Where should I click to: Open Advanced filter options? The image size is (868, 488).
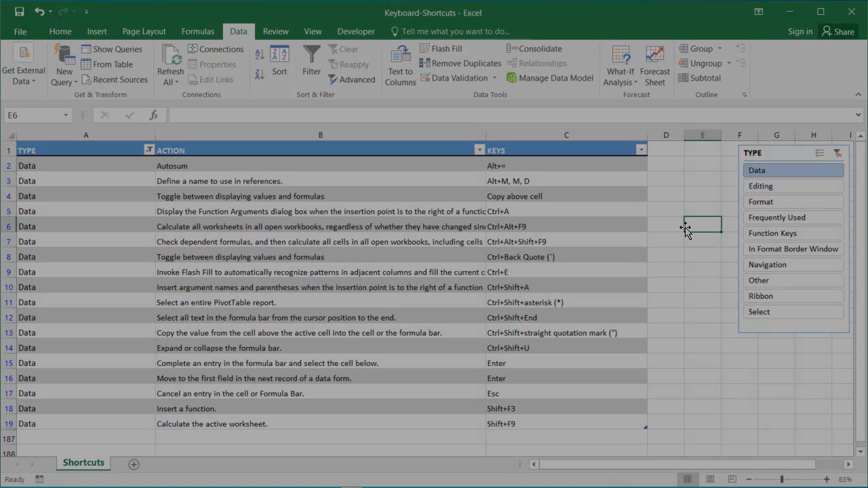pyautogui.click(x=351, y=79)
